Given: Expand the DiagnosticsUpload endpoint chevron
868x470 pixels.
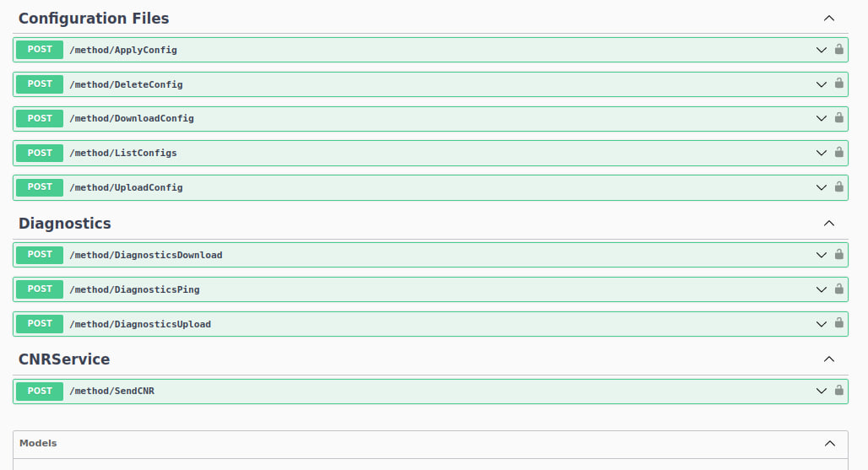Looking at the screenshot, I should click(822, 324).
